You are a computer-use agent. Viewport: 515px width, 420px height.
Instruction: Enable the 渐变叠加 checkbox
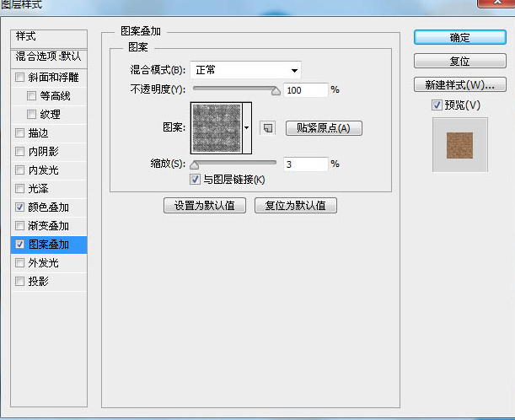19,226
